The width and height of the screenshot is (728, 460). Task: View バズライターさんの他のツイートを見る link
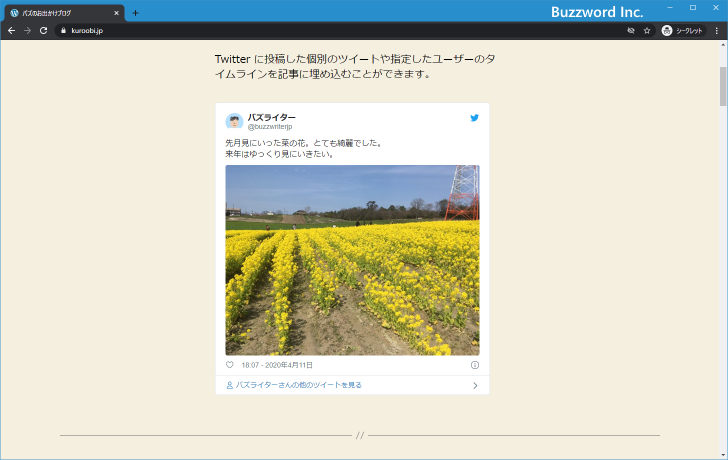[x=299, y=385]
